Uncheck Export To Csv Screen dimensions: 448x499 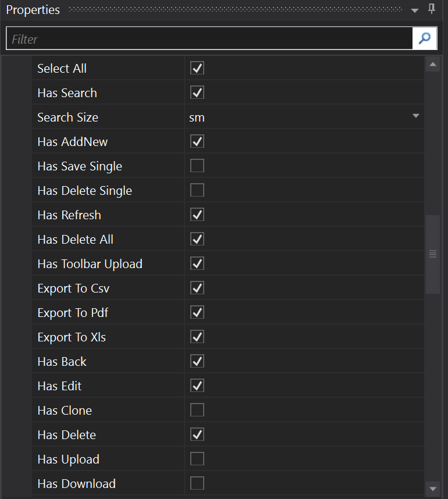tap(197, 288)
